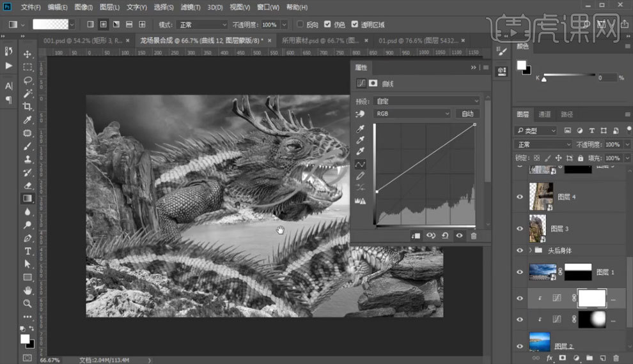Viewport: 633px width, 364px height.
Task: Click the foreground color swatch in toolbox
Action: 25,339
